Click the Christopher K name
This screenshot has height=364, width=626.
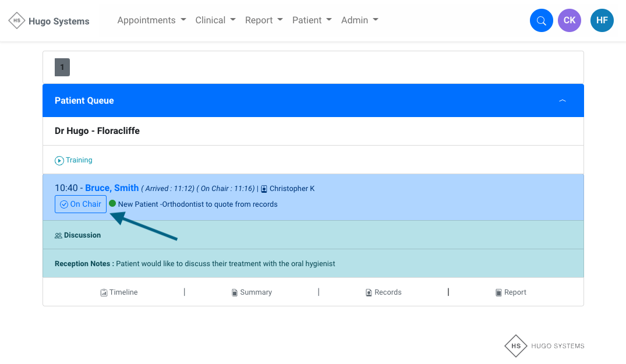(292, 188)
